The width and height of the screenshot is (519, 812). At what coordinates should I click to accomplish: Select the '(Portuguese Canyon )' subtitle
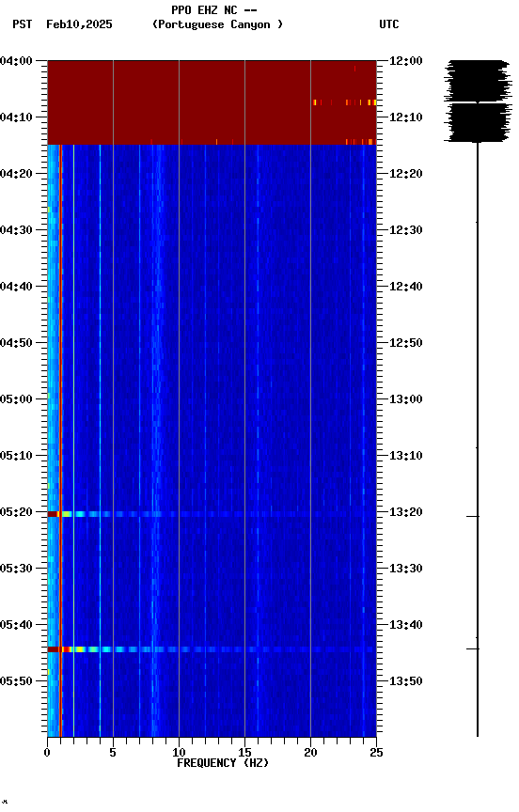click(217, 24)
